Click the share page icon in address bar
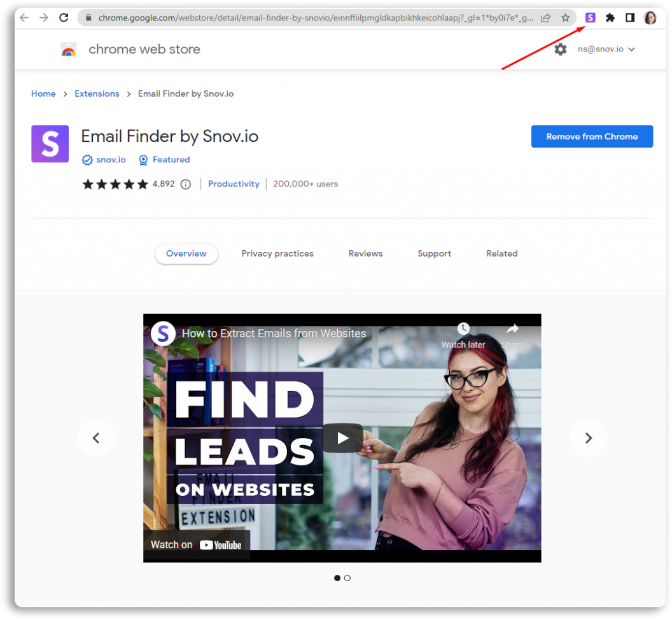Screen dimensions: 672x620 point(545,18)
